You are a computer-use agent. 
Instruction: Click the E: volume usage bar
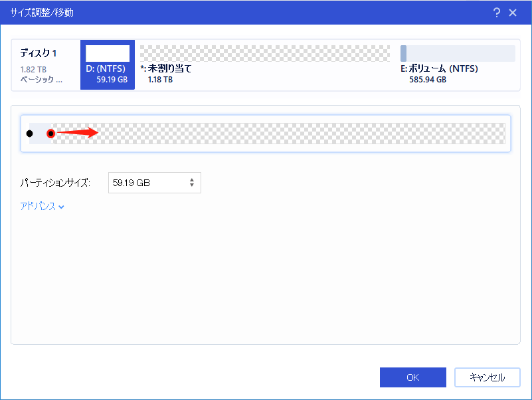tap(458, 54)
